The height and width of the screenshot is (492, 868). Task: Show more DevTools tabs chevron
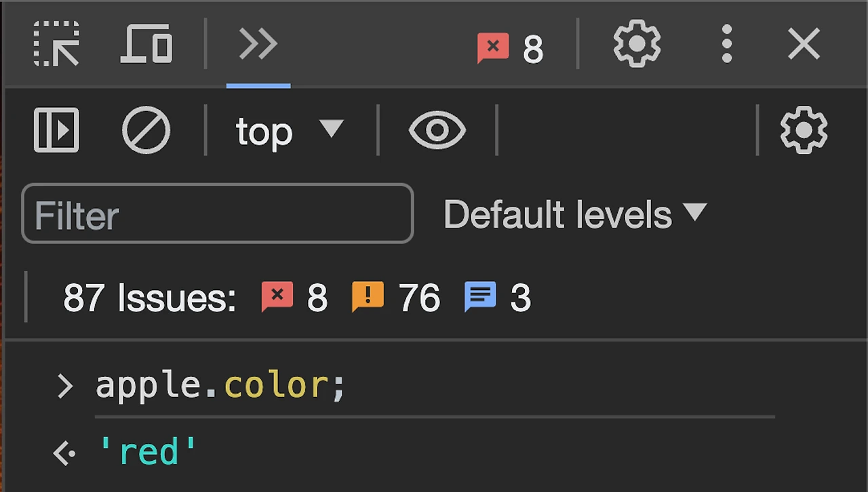258,45
